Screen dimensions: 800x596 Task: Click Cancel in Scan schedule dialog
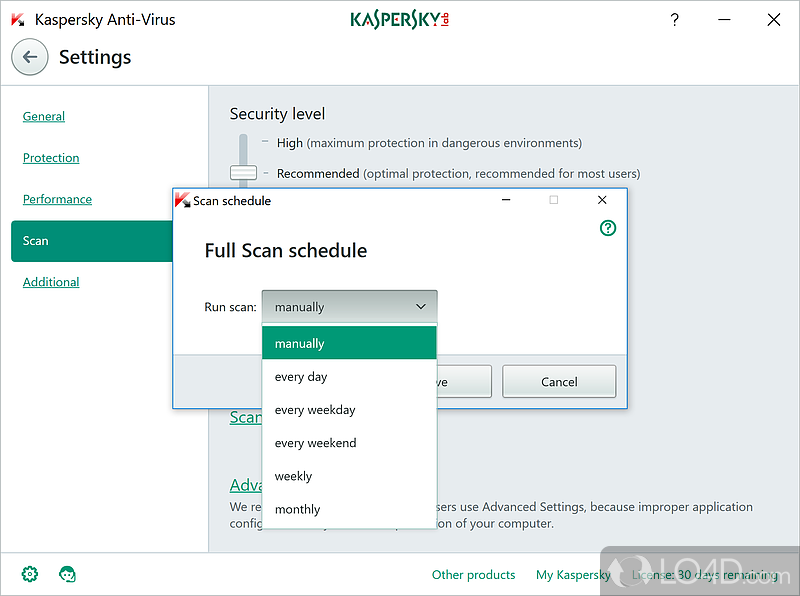tap(559, 382)
